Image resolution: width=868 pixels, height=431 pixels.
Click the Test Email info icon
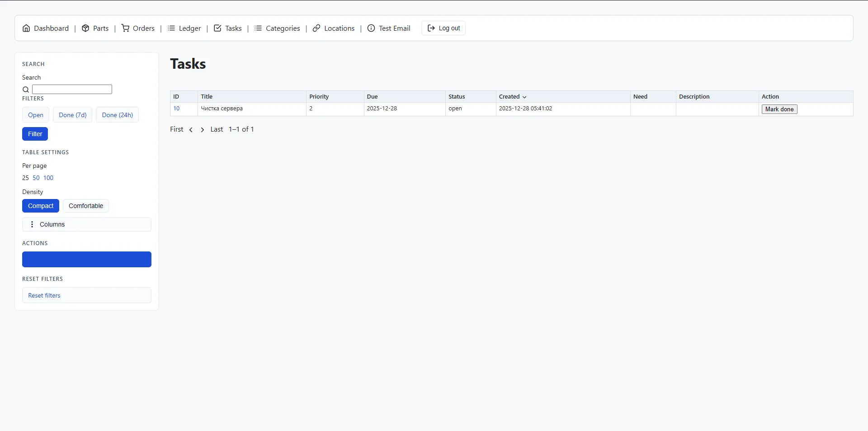[x=371, y=28]
